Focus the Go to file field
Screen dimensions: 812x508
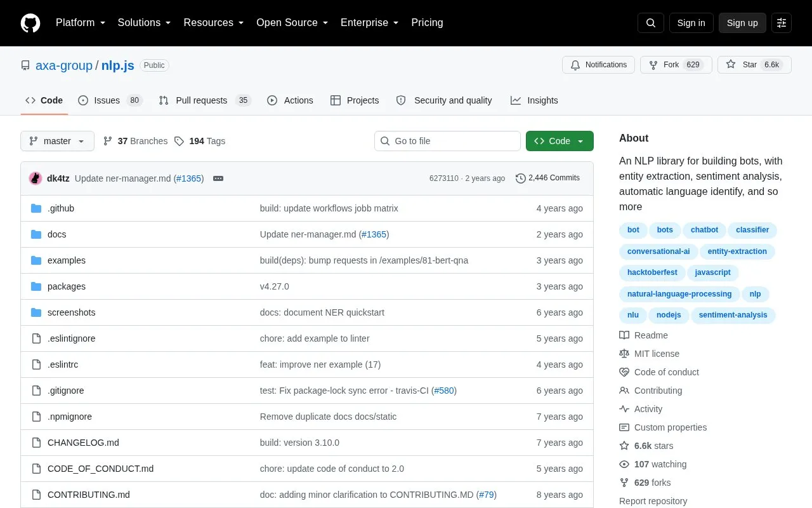point(447,141)
